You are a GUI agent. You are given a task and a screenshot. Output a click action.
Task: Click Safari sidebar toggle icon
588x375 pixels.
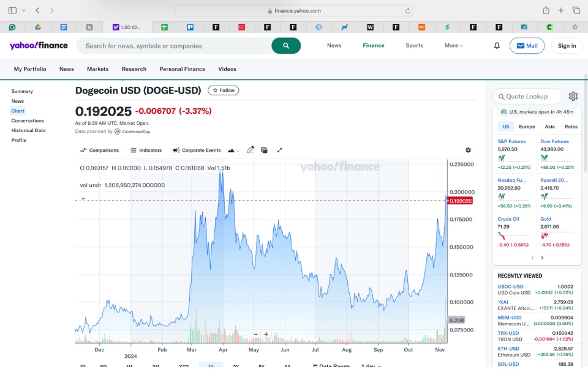tap(12, 10)
